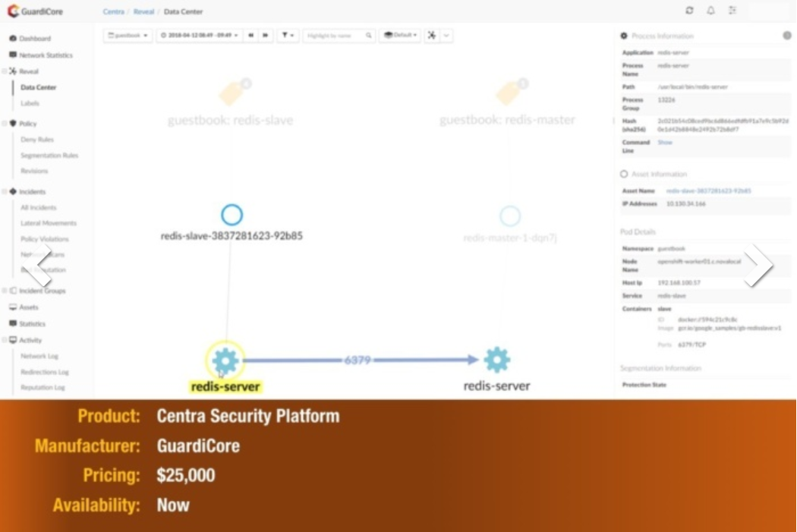Open the settings sliders icon in header

(732, 10)
